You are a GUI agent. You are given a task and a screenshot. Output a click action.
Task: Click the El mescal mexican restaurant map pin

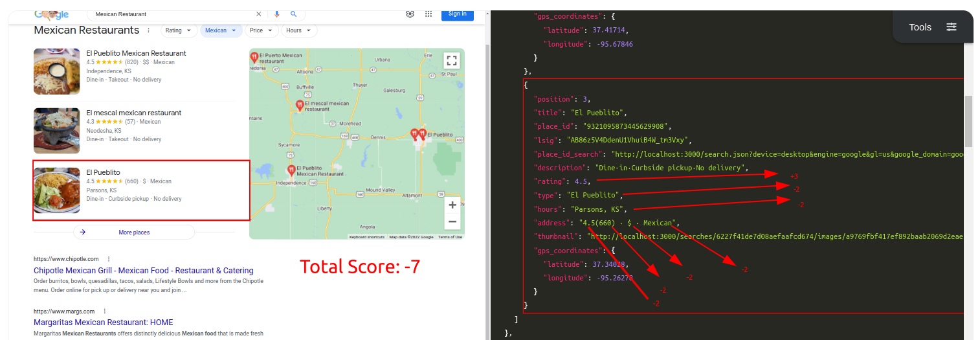point(300,105)
